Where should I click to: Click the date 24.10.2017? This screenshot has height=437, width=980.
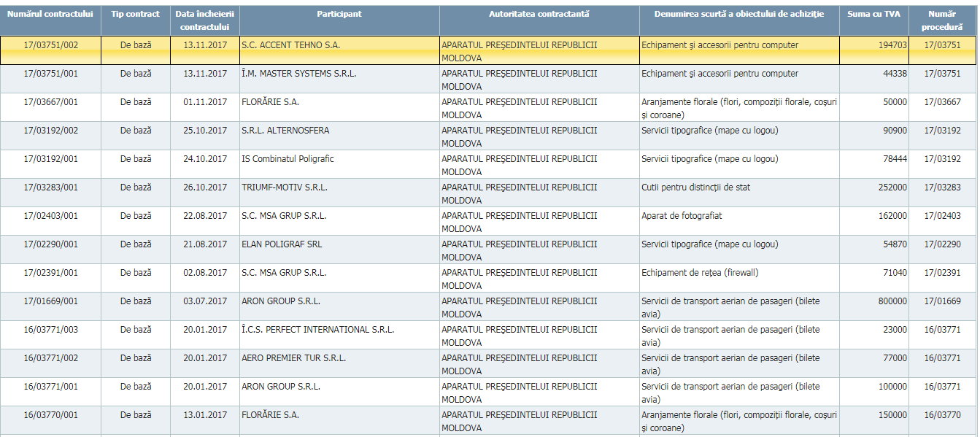205,159
